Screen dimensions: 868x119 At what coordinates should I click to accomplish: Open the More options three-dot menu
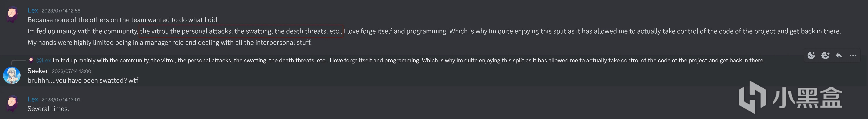(853, 56)
